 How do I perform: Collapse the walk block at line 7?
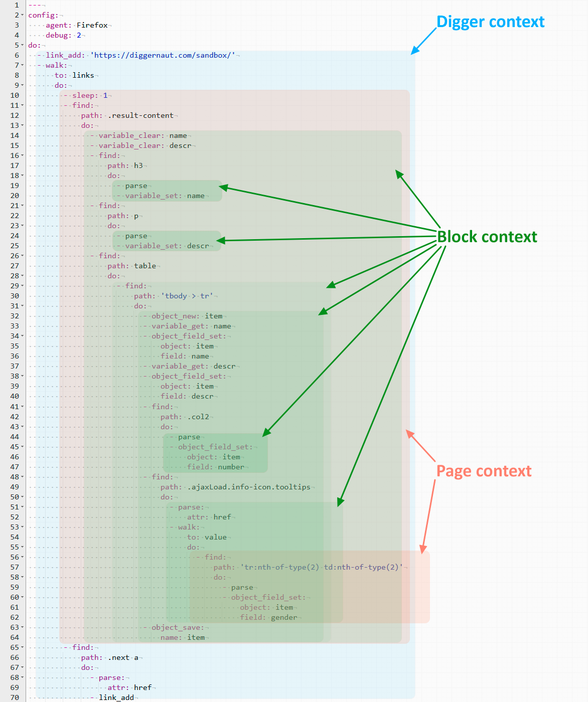coord(23,65)
